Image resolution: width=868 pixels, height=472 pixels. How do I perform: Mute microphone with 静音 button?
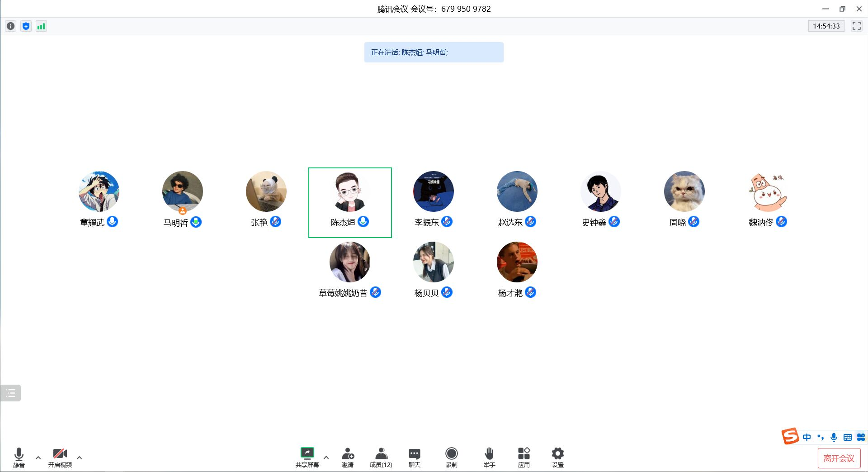tap(19, 457)
